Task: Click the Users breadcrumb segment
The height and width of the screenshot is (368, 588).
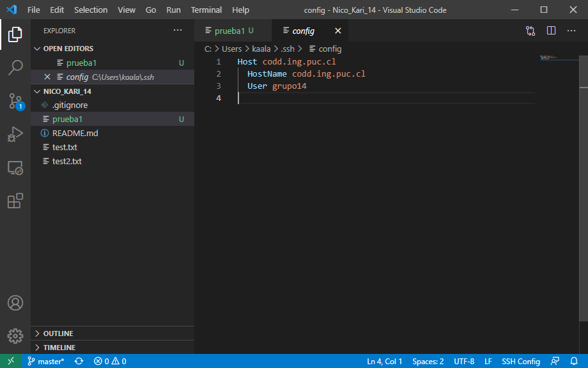Action: point(232,49)
